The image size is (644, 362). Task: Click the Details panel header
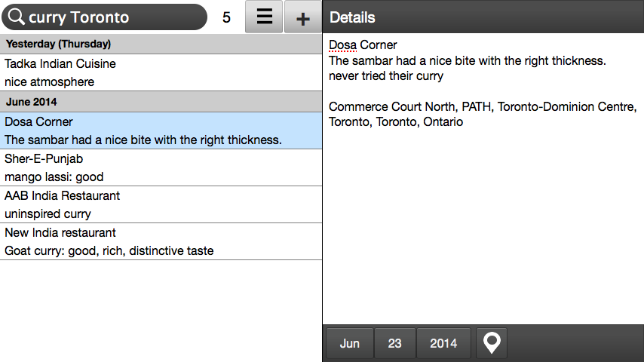[x=483, y=17]
